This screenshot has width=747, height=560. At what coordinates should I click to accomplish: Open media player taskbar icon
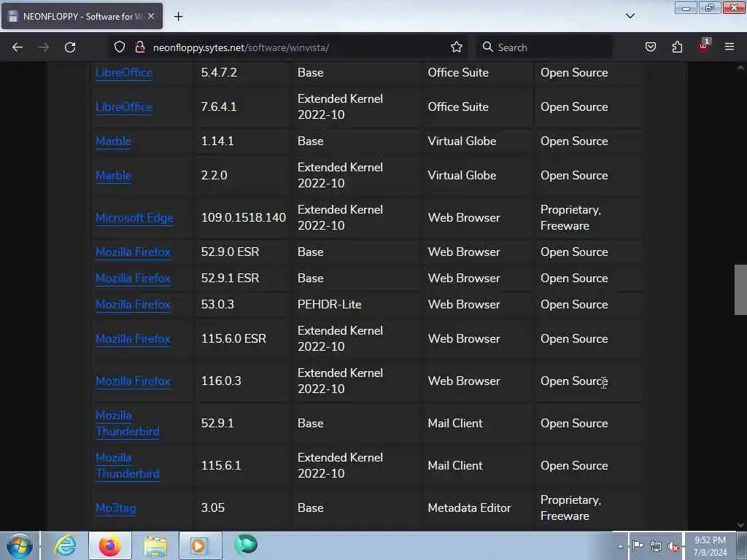200,545
